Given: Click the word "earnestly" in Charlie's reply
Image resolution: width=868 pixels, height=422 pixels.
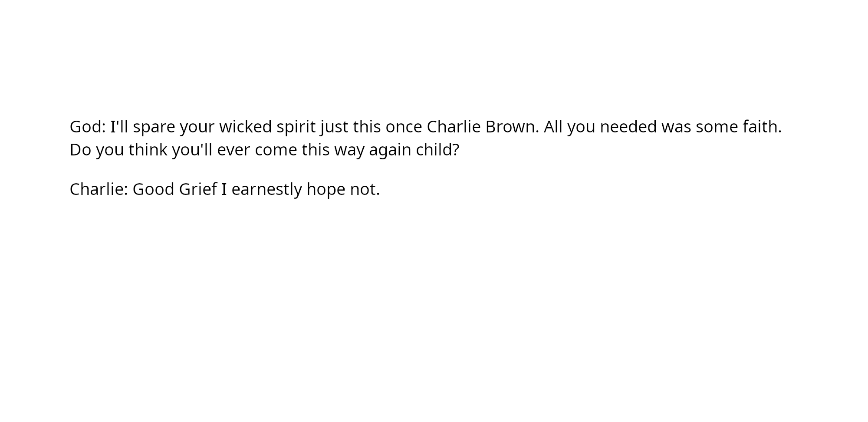Looking at the screenshot, I should tap(266, 189).
